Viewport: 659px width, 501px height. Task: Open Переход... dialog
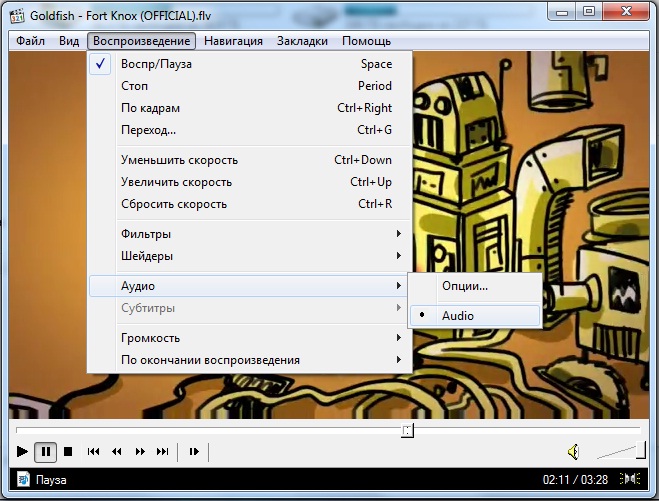(x=250, y=130)
